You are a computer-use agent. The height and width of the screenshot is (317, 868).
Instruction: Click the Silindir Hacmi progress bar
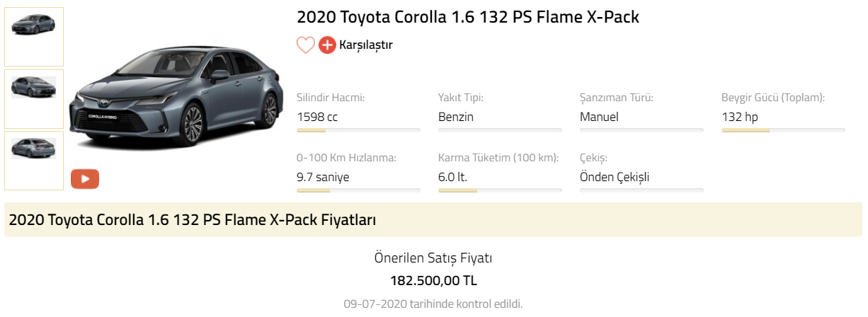click(358, 130)
